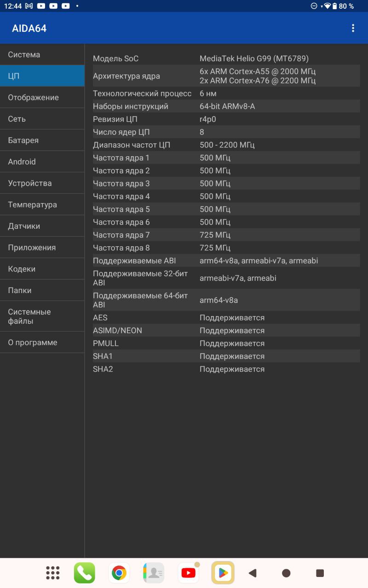Open Системные файлы in the sidebar
Screen dimensions: 368x588
[x=42, y=317]
